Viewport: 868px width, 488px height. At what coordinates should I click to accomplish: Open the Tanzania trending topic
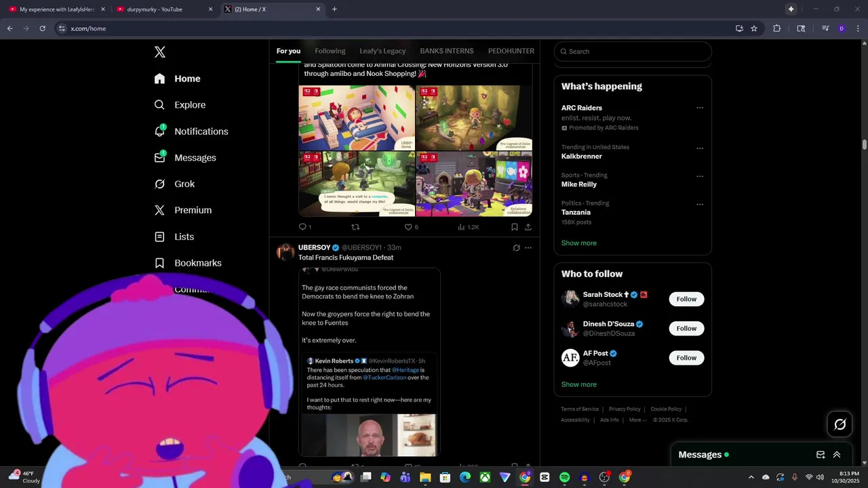(576, 212)
